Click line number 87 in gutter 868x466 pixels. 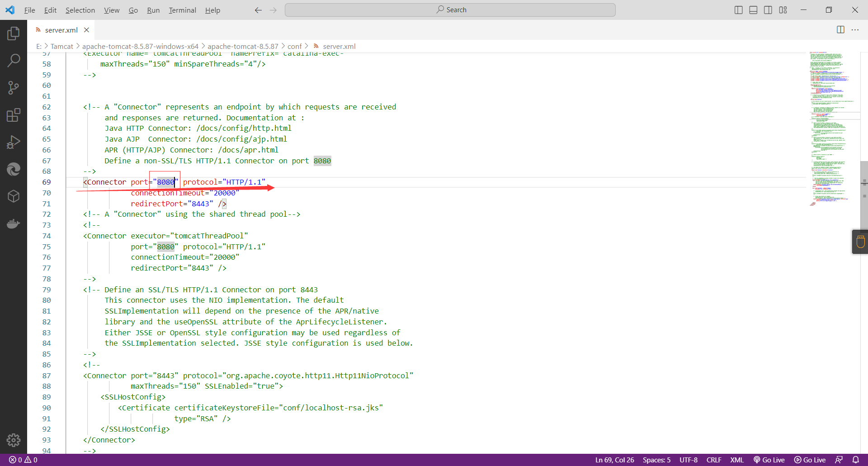[47, 376]
